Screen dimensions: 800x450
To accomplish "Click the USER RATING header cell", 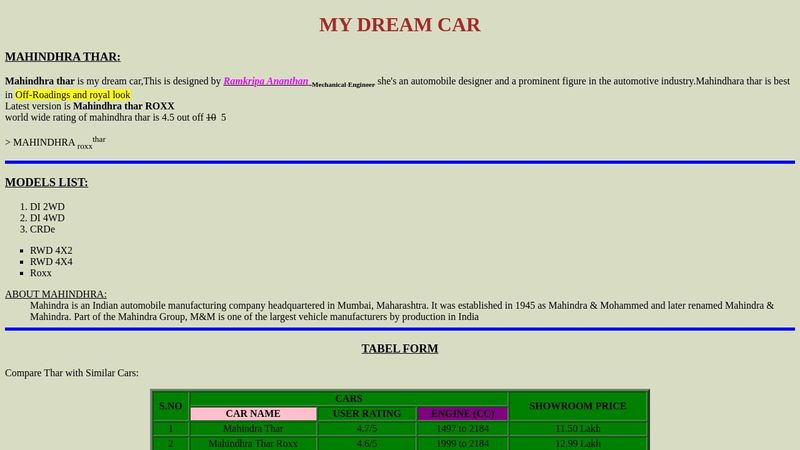I will [367, 414].
